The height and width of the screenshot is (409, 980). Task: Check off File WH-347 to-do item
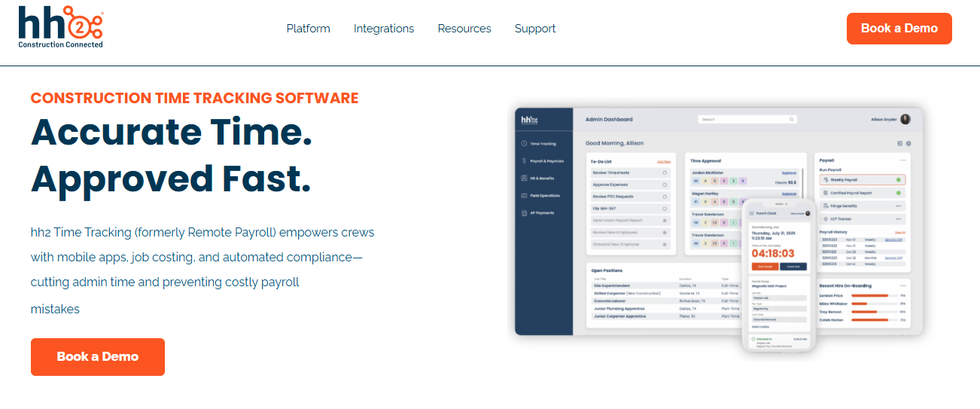(x=665, y=209)
